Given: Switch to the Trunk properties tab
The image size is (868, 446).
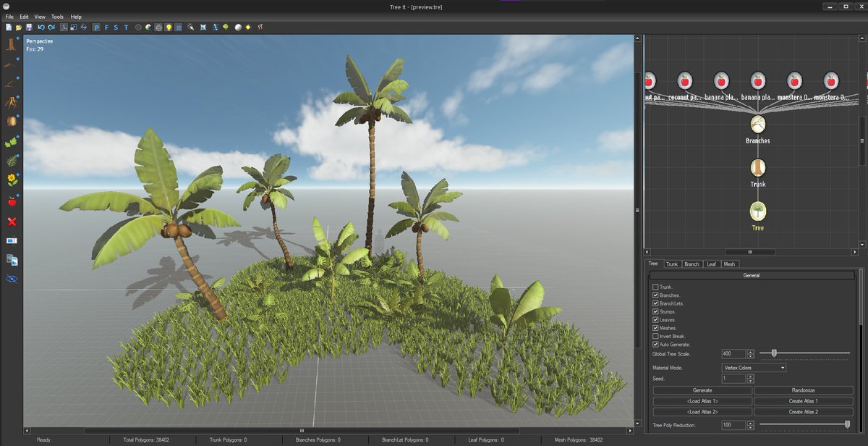Looking at the screenshot, I should [672, 264].
